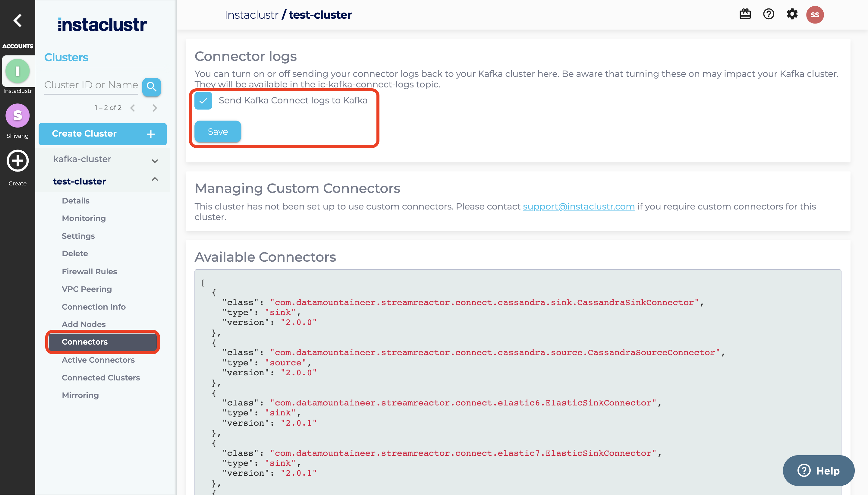The height and width of the screenshot is (495, 868).
Task: Click the Cluster ID or Name field
Action: pyautogui.click(x=91, y=85)
